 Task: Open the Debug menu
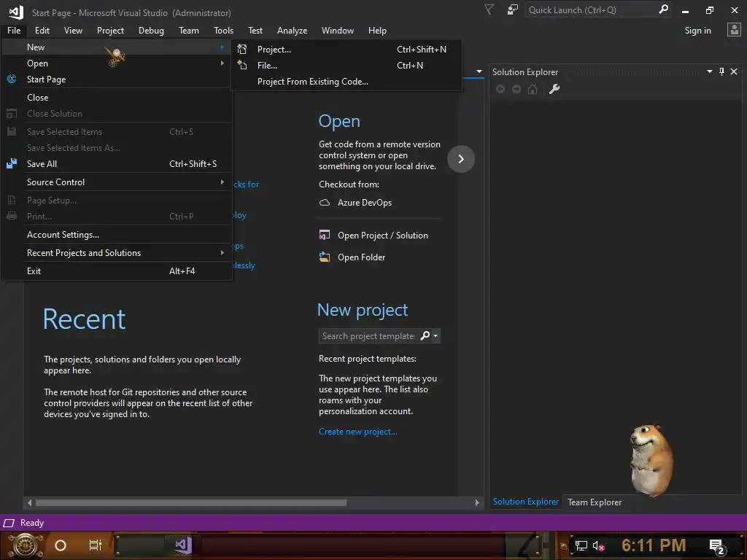[x=151, y=31]
